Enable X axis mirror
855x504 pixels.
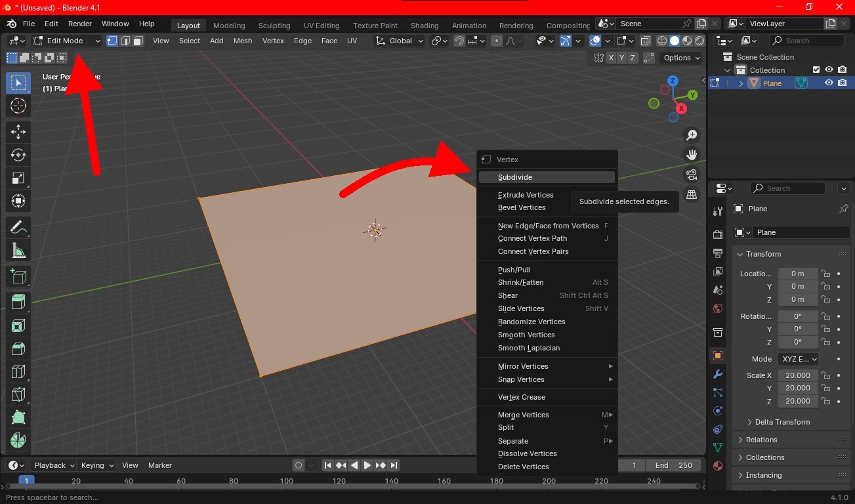pyautogui.click(x=612, y=58)
